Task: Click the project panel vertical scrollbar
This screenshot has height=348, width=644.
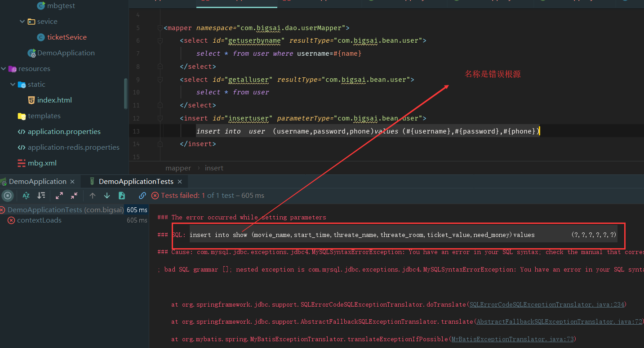Action: coord(126,94)
